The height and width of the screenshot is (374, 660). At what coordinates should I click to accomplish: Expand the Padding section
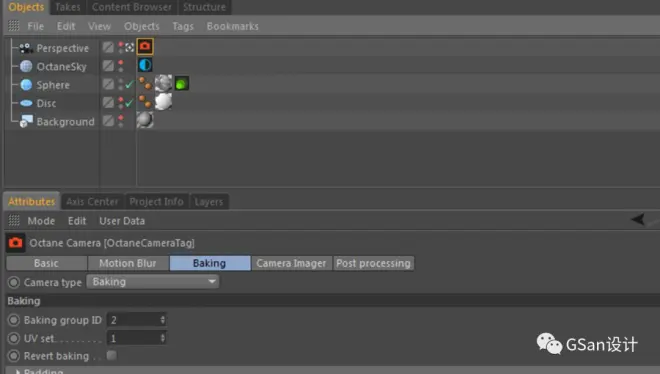coord(18,371)
